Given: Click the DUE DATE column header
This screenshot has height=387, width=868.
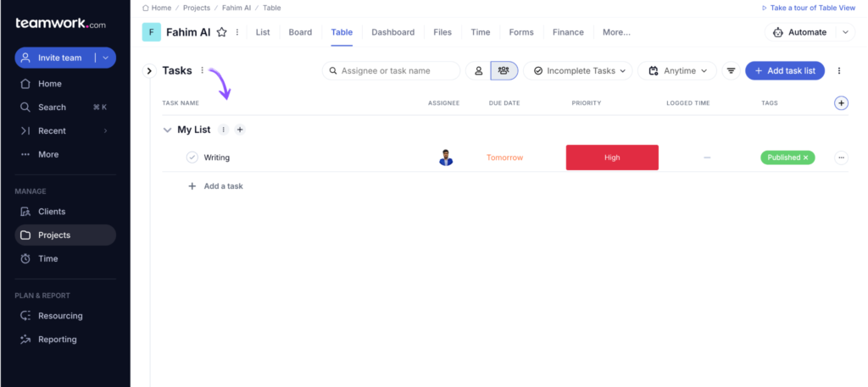Looking at the screenshot, I should 504,103.
